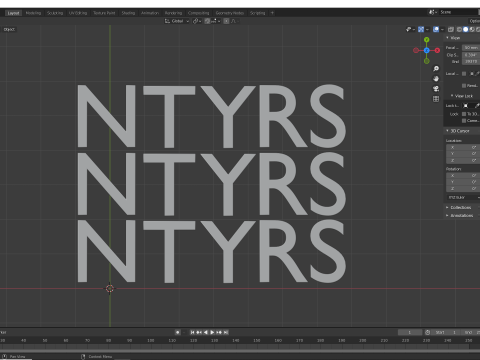Screen dimensions: 480x360
Task: Toggle the proportional editing icon
Action: coord(226,21)
